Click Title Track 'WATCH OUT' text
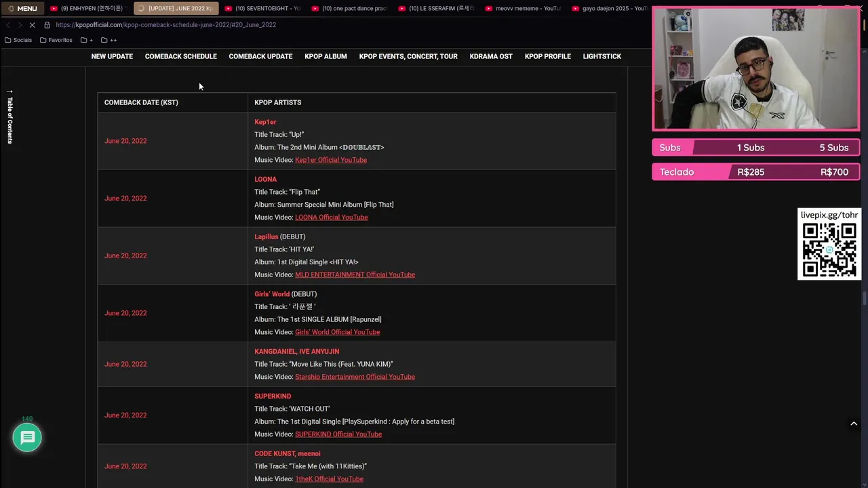868x488 pixels. point(292,409)
